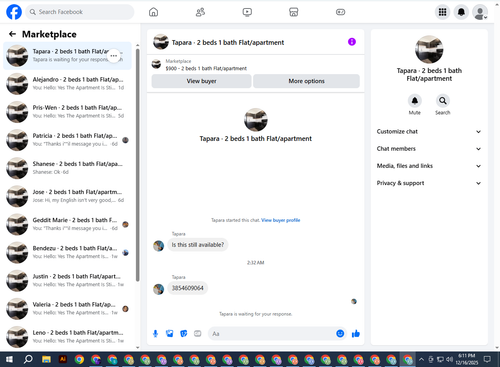Open the Leno conversation
Image resolution: width=500 pixels, height=367 pixels.
tap(67, 337)
